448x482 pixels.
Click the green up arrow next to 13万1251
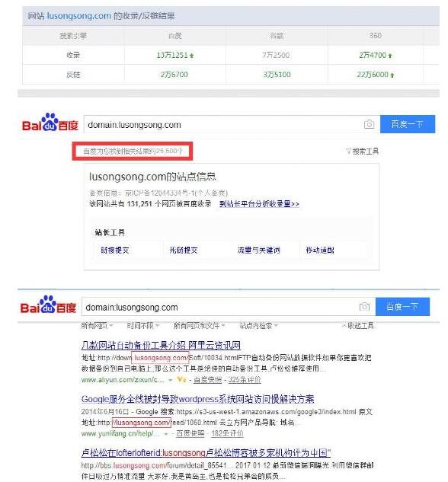(192, 56)
